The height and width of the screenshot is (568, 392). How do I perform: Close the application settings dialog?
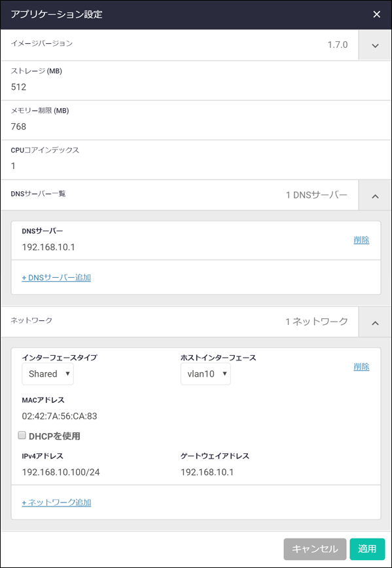tap(376, 14)
